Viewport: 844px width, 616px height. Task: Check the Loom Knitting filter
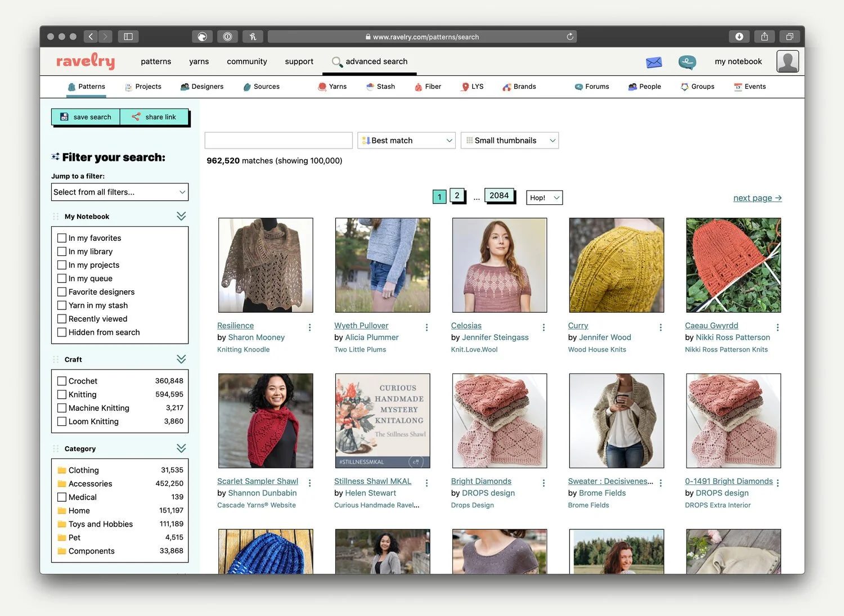(x=62, y=421)
